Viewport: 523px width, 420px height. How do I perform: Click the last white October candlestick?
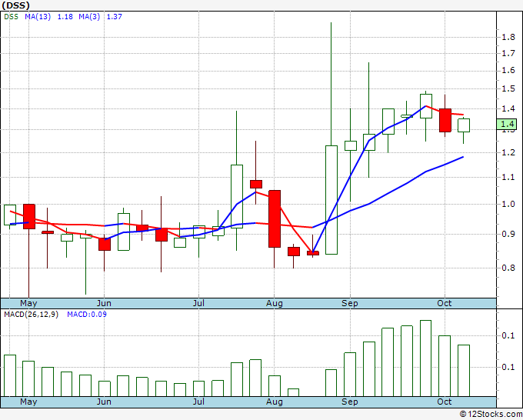tap(464, 125)
